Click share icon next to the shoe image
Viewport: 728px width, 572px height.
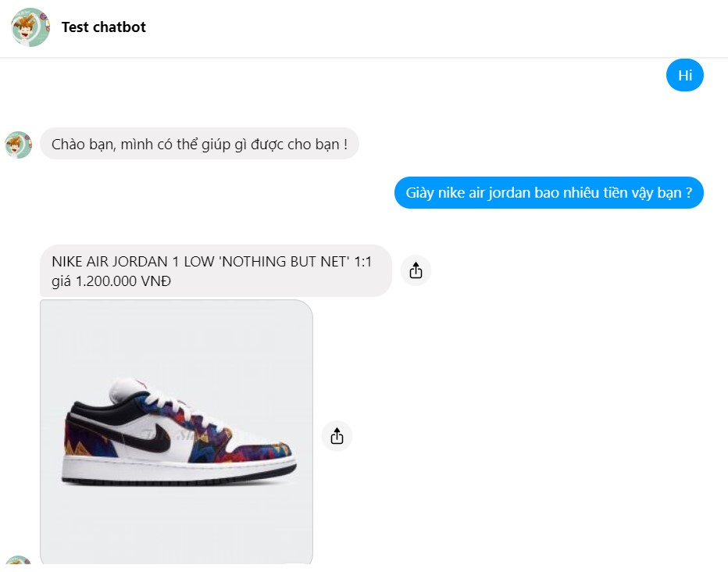pyautogui.click(x=337, y=436)
